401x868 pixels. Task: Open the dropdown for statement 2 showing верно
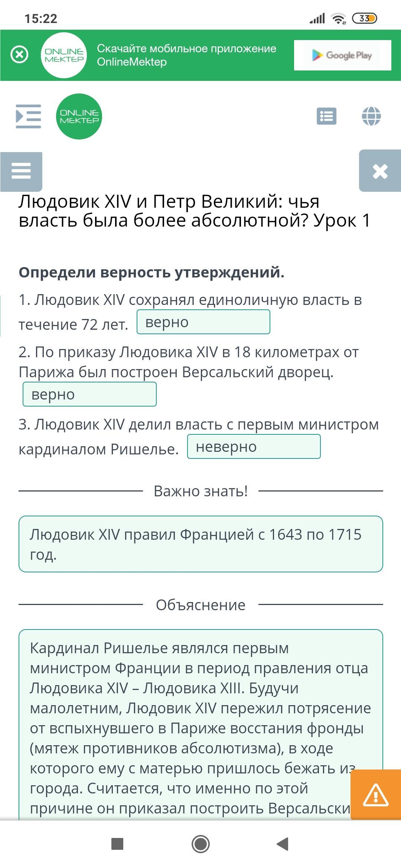(x=89, y=394)
